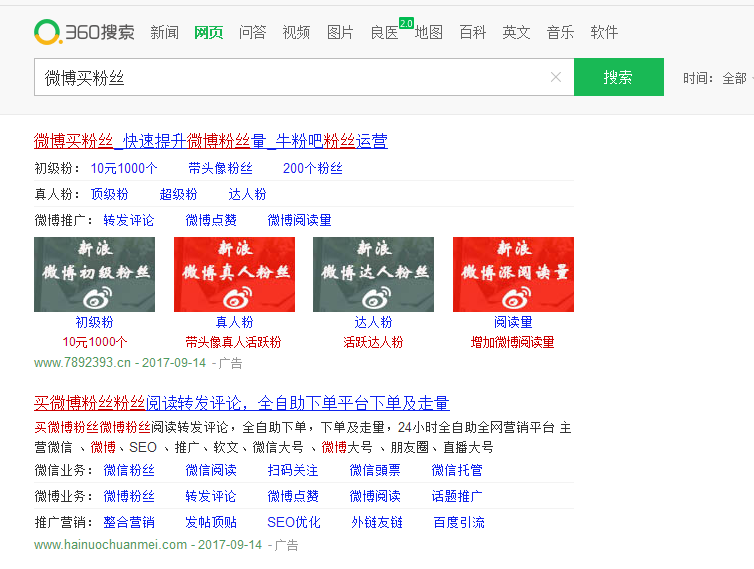Screen dimensions: 754x569
Task: Open the 百度引流 link
Action: point(459,522)
